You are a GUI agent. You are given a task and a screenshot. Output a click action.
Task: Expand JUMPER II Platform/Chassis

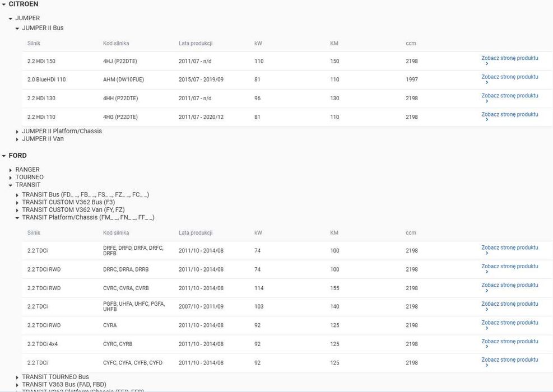tap(17, 132)
